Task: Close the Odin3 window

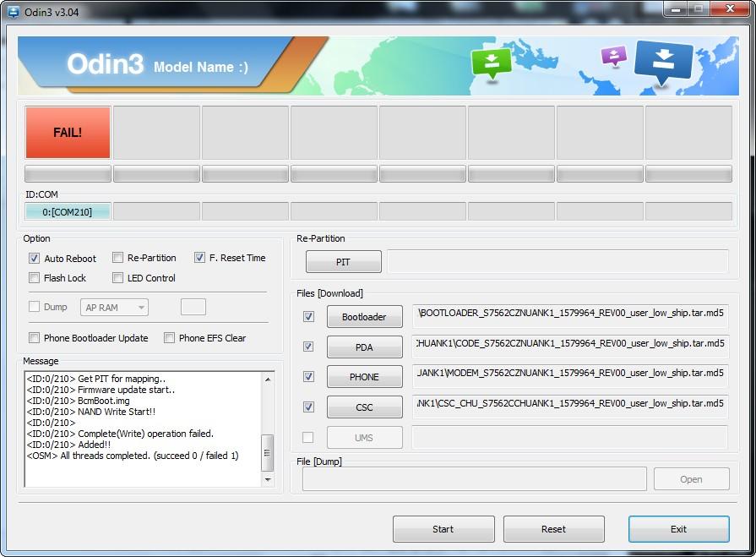Action: click(x=731, y=8)
